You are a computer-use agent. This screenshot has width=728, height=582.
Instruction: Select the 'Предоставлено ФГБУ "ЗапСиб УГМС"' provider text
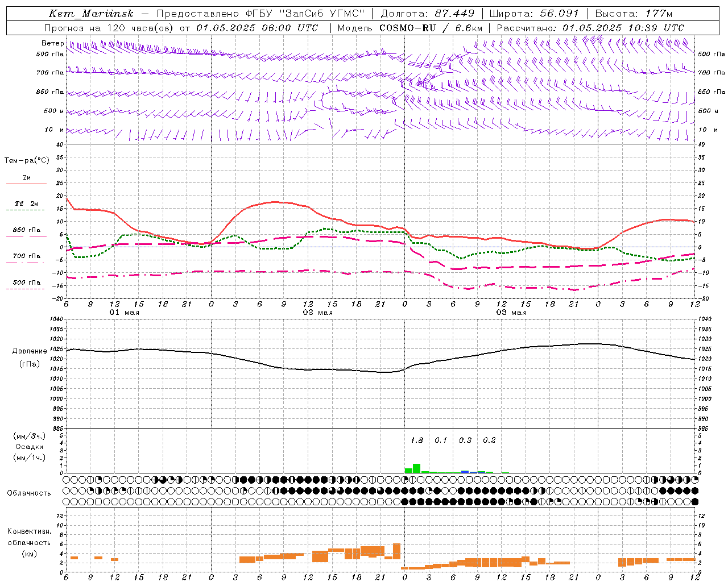pos(260,14)
